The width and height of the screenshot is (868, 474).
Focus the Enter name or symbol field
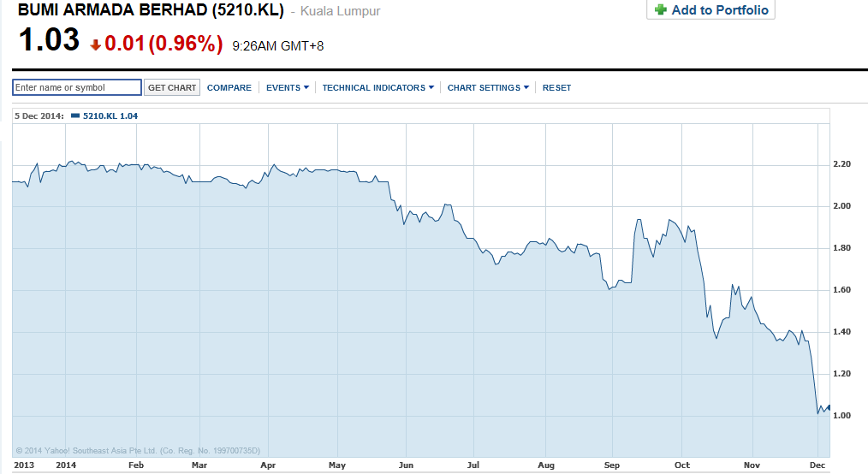coord(77,87)
